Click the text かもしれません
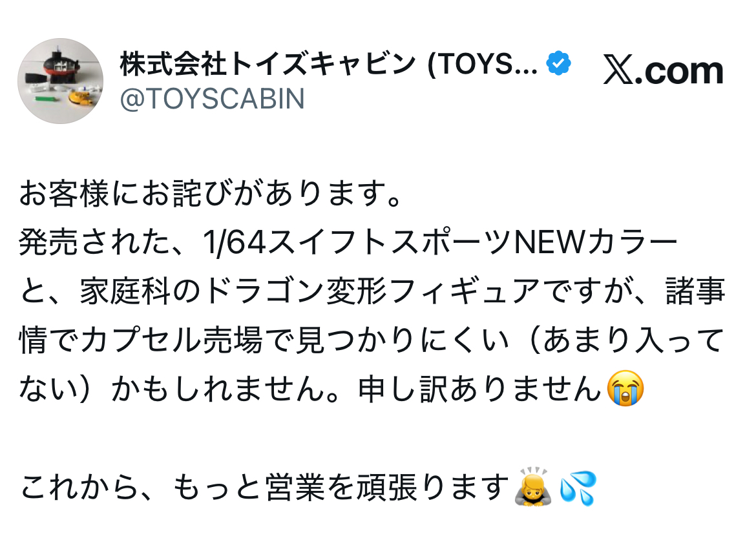The image size is (756, 549). click(225, 388)
